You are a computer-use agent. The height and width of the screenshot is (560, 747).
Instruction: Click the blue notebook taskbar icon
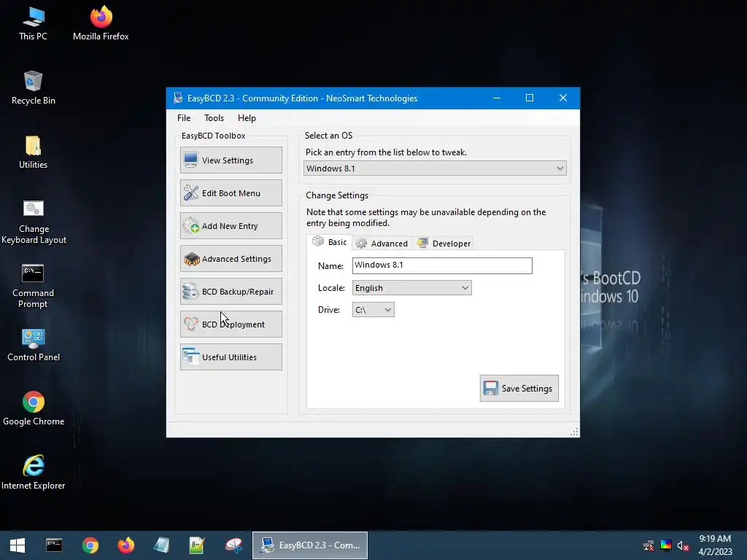[161, 545]
